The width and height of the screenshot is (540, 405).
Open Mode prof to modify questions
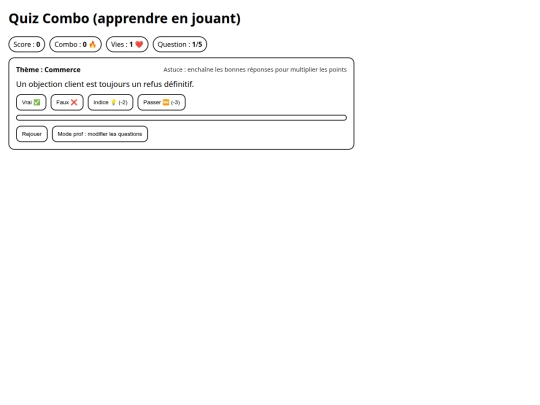click(x=100, y=134)
